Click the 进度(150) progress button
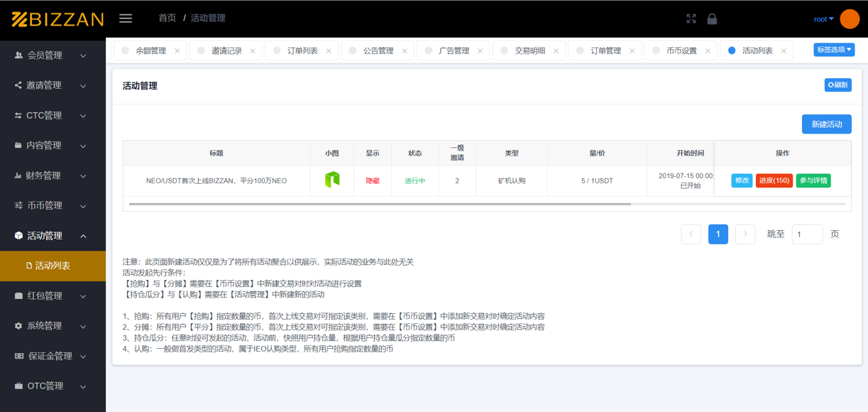Viewport: 868px width, 412px height. point(774,180)
